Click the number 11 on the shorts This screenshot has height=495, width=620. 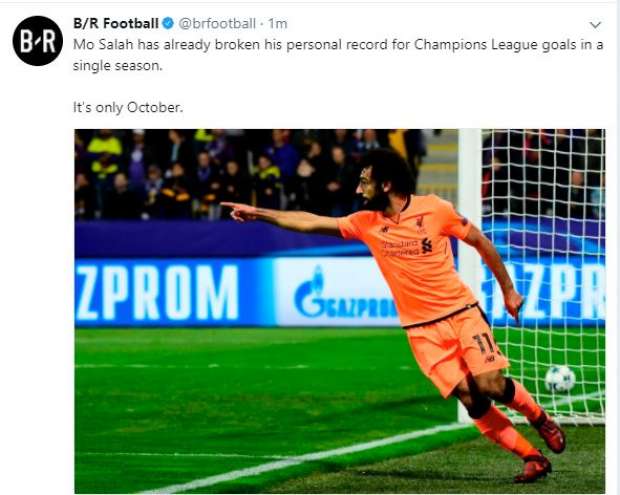484,344
